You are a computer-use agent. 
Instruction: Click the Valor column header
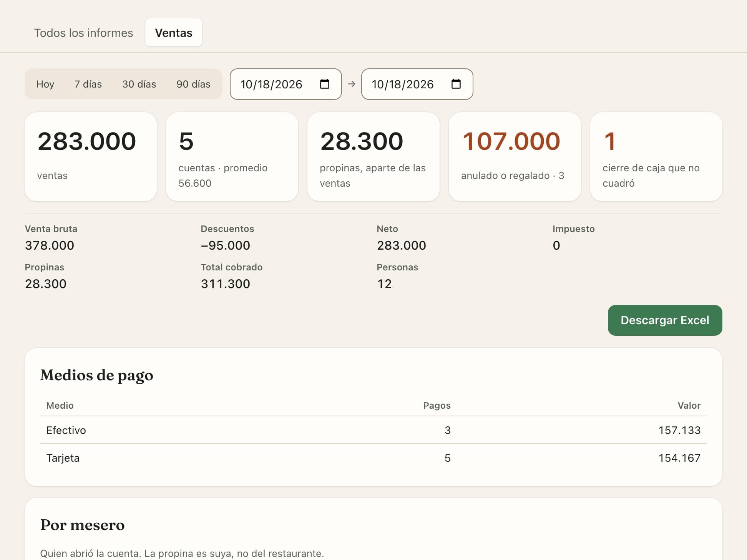pos(689,406)
